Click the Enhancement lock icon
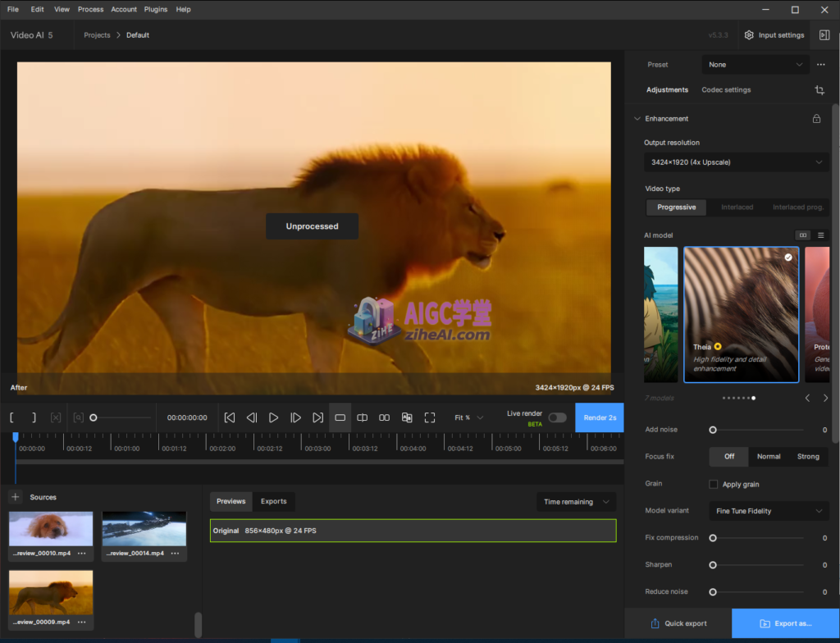Image resolution: width=840 pixels, height=643 pixels. click(x=816, y=118)
